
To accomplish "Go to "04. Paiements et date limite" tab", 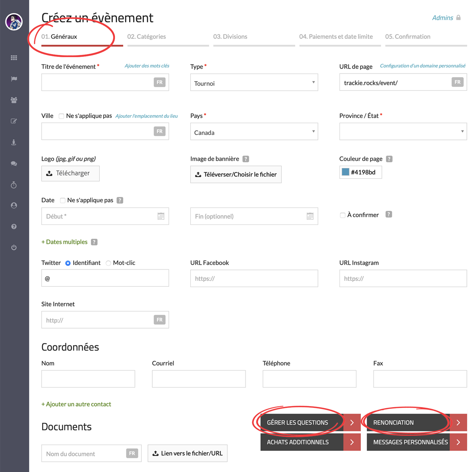I will click(x=336, y=37).
